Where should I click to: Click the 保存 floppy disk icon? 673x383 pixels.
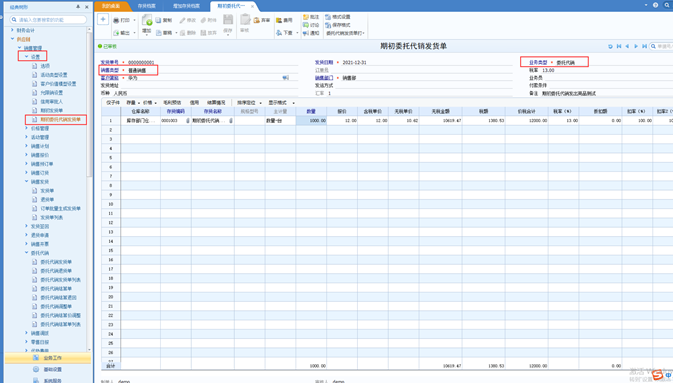point(228,20)
